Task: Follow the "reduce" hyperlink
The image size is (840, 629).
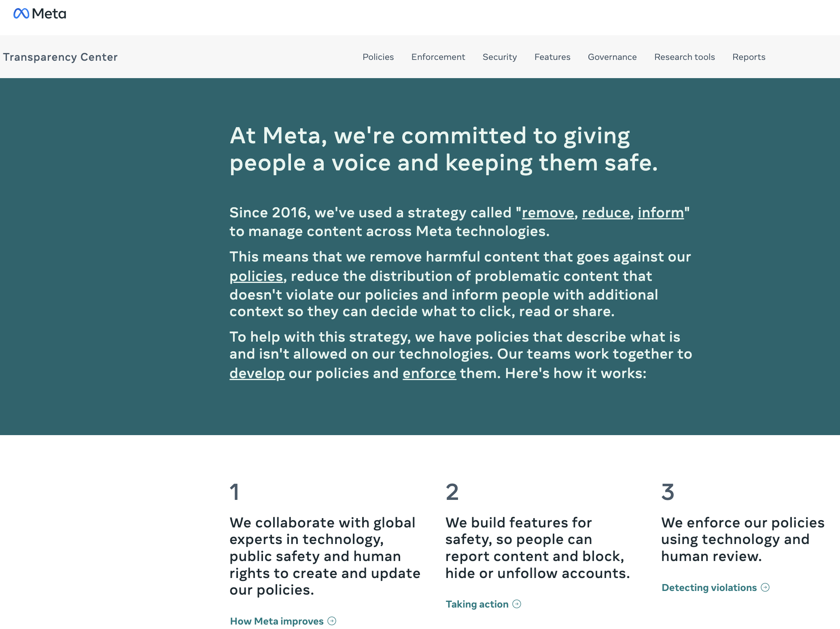Action: [x=606, y=212]
